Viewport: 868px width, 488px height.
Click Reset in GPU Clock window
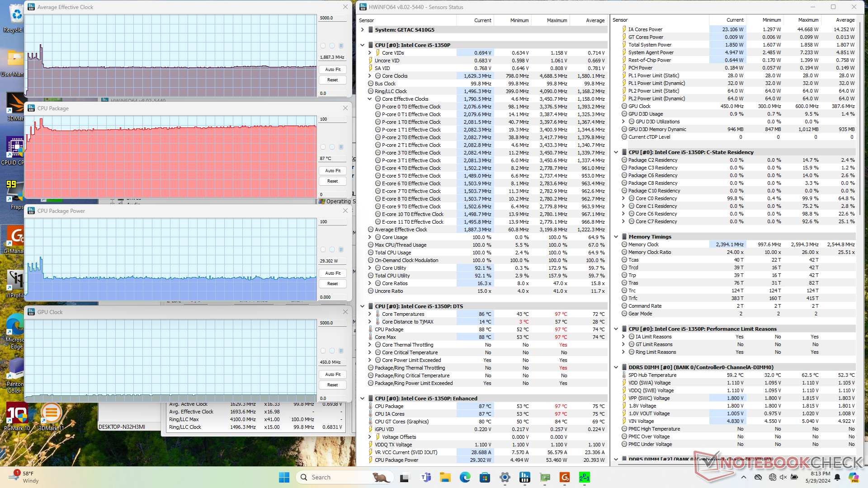[x=333, y=385]
